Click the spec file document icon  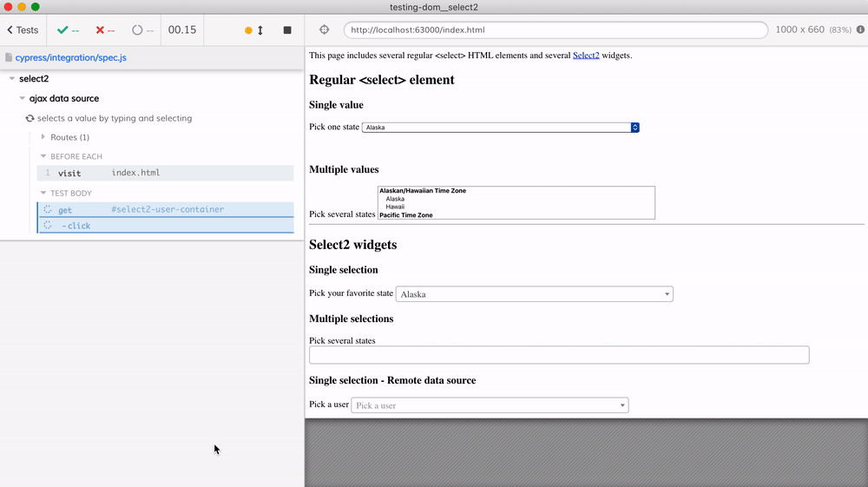coord(9,57)
